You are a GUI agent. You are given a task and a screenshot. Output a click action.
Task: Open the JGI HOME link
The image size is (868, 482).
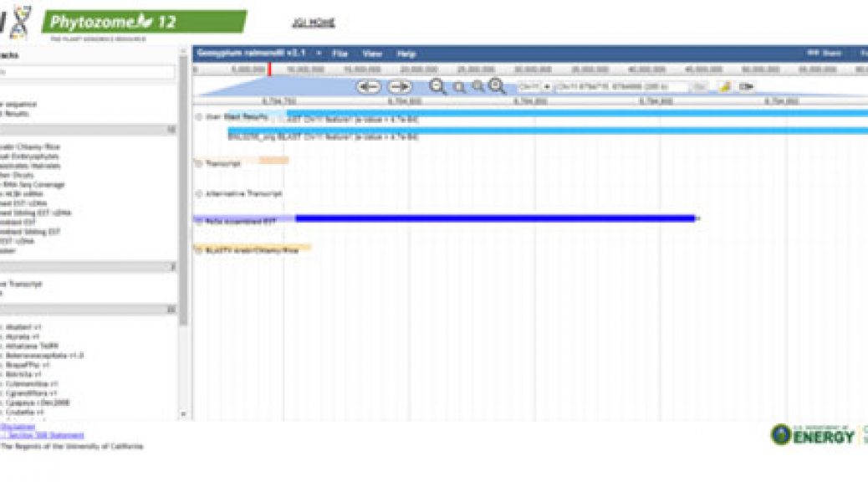click(x=314, y=23)
